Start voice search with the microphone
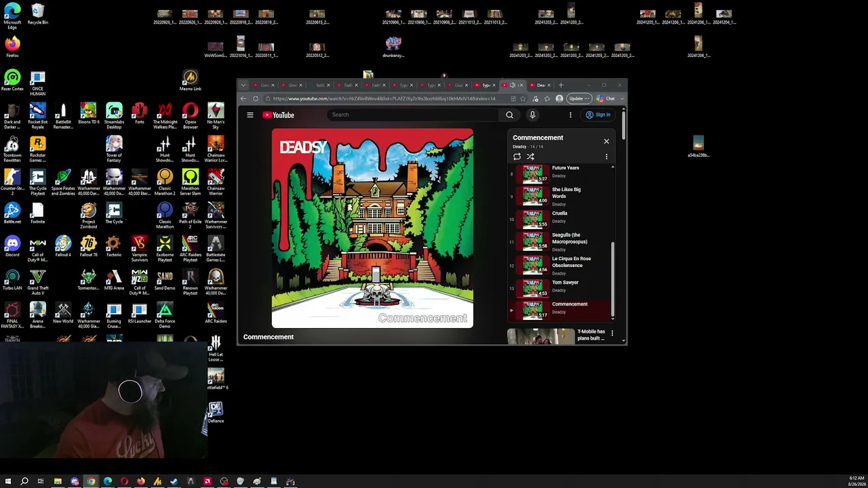868x488 pixels. click(x=532, y=115)
